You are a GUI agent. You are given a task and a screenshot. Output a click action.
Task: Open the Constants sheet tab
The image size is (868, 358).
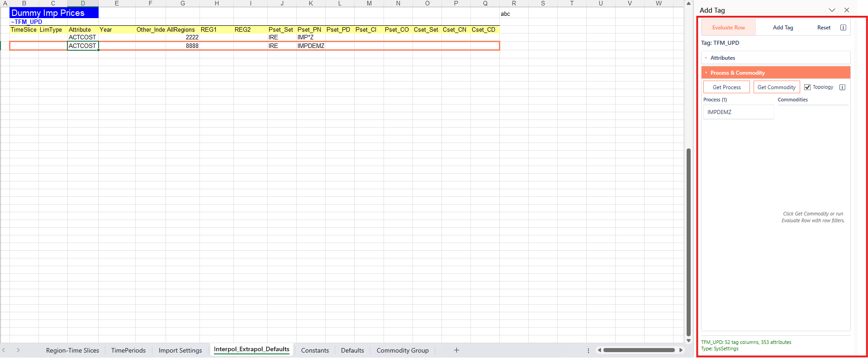pyautogui.click(x=315, y=350)
